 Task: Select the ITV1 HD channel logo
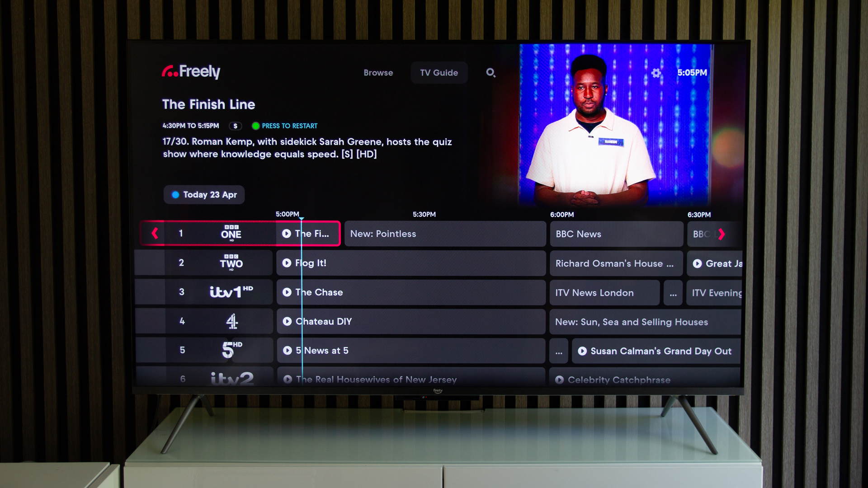[231, 292]
